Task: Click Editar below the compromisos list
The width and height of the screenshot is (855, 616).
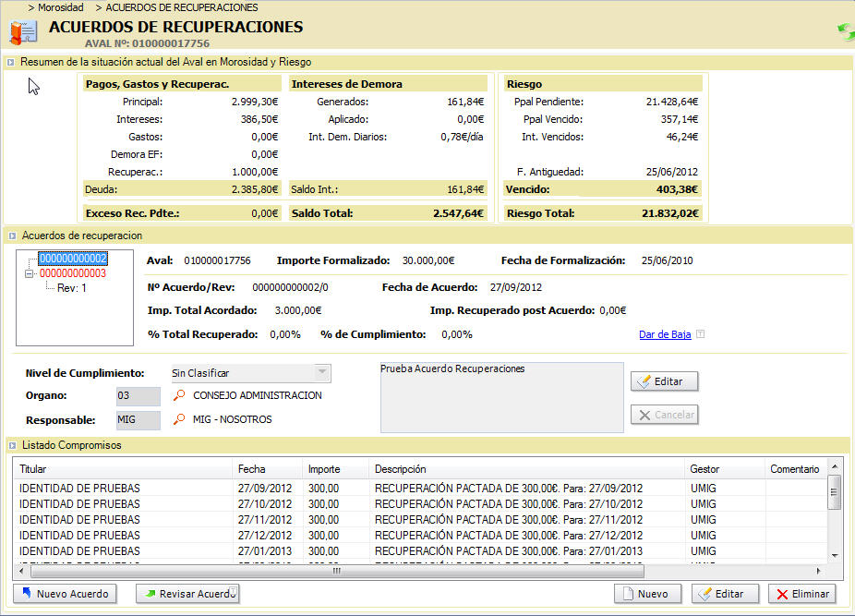Action: click(725, 594)
